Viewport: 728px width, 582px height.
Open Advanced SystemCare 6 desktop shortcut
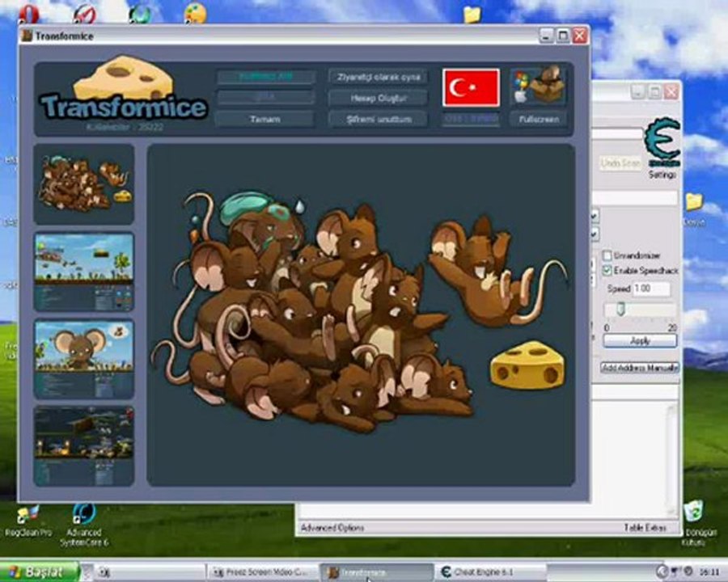pos(84,525)
